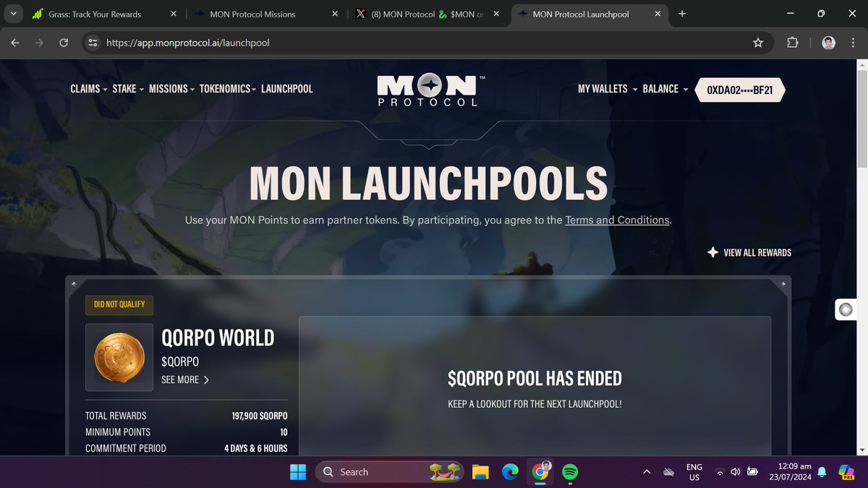Click the OneDrive cloud tray icon
The height and width of the screenshot is (488, 868).
pos(669,472)
